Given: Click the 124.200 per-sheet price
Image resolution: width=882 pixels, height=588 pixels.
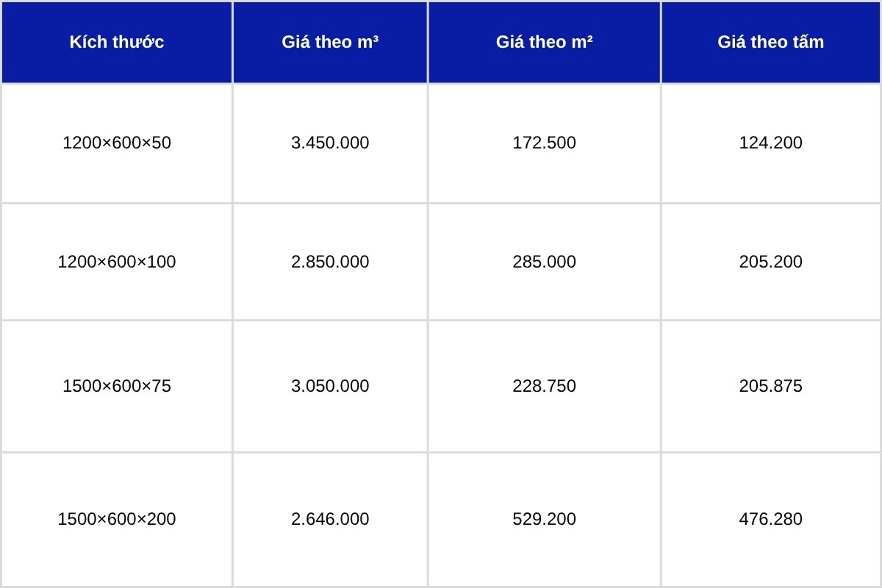Looking at the screenshot, I should 771,143.
